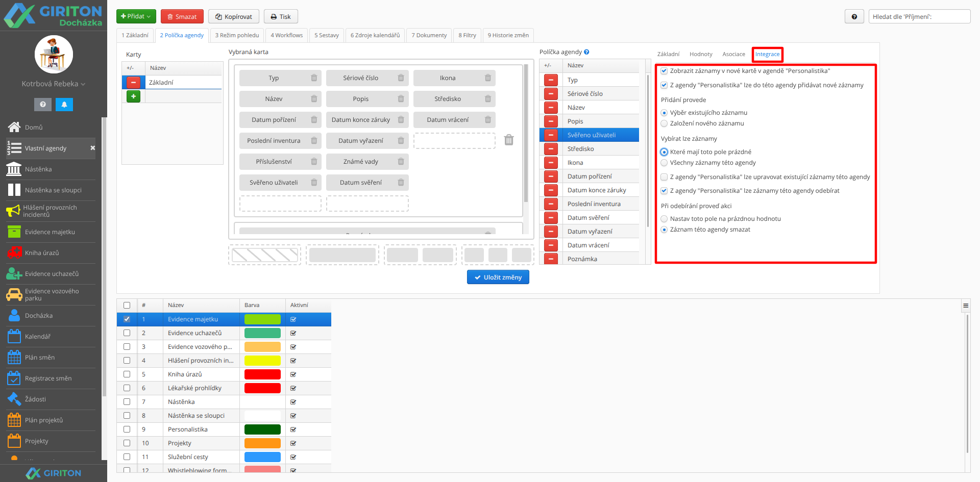Open Evidence majetku sidebar icon

pyautogui.click(x=14, y=232)
